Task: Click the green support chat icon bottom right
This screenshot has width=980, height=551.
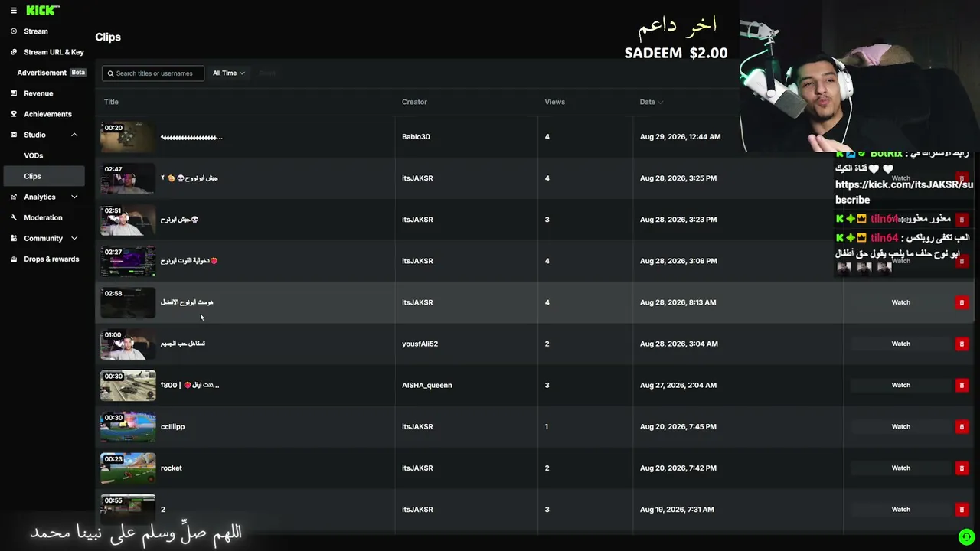Action: (x=966, y=537)
